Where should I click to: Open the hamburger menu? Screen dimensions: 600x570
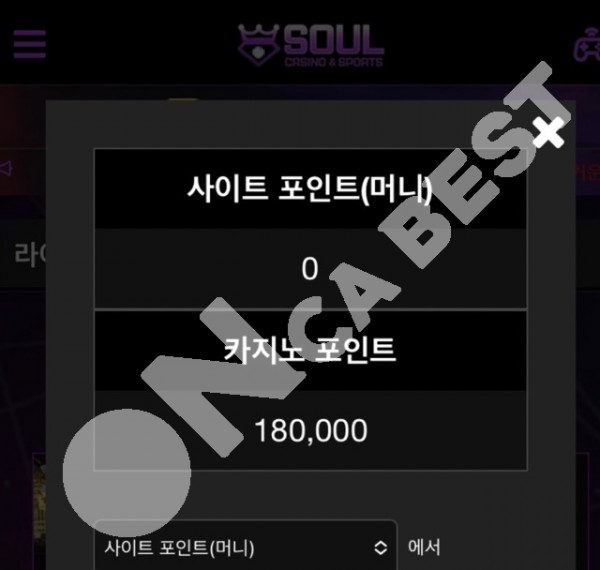[x=30, y=44]
